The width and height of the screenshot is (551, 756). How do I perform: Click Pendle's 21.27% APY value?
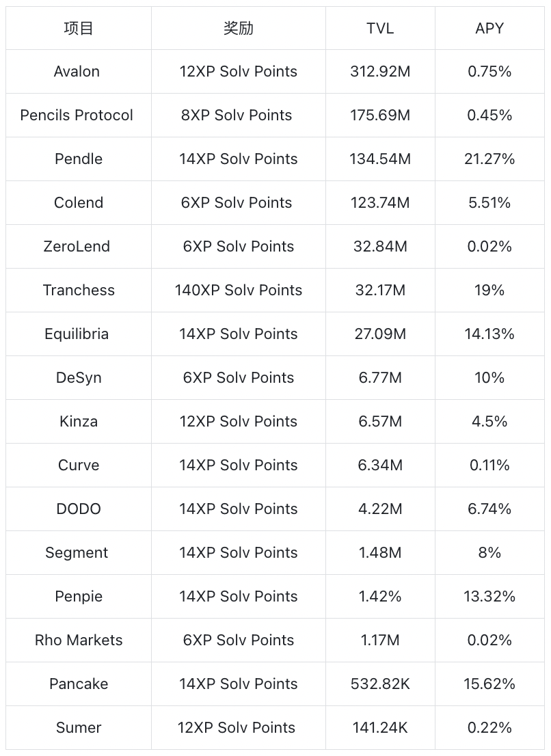click(489, 159)
